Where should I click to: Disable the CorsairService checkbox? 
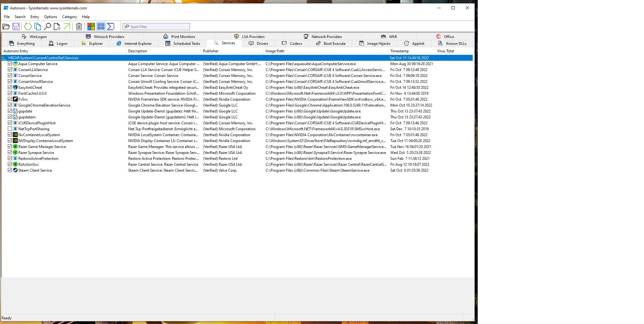(10, 76)
